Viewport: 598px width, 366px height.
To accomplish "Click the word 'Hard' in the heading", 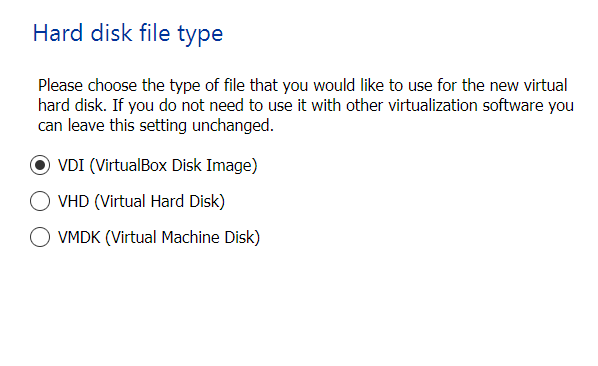I will pos(58,33).
